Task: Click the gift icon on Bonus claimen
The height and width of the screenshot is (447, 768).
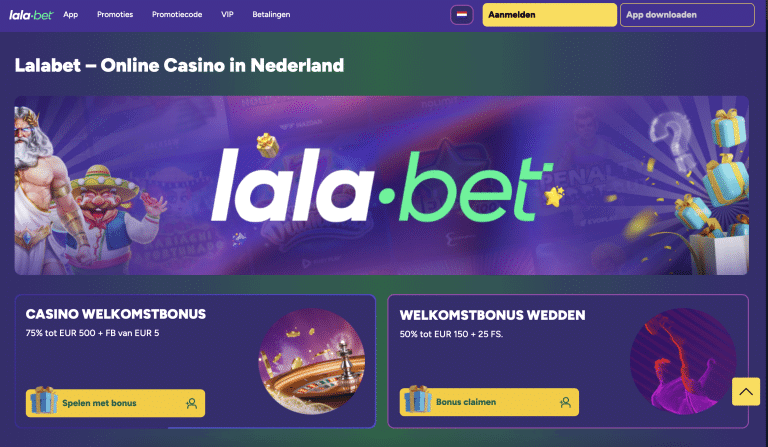Action: (417, 399)
